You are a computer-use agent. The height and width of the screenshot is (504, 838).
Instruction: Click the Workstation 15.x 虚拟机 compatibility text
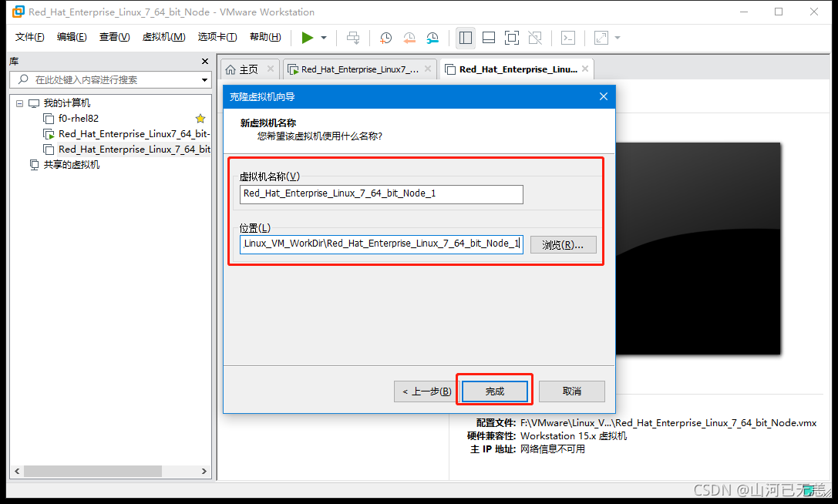(574, 436)
